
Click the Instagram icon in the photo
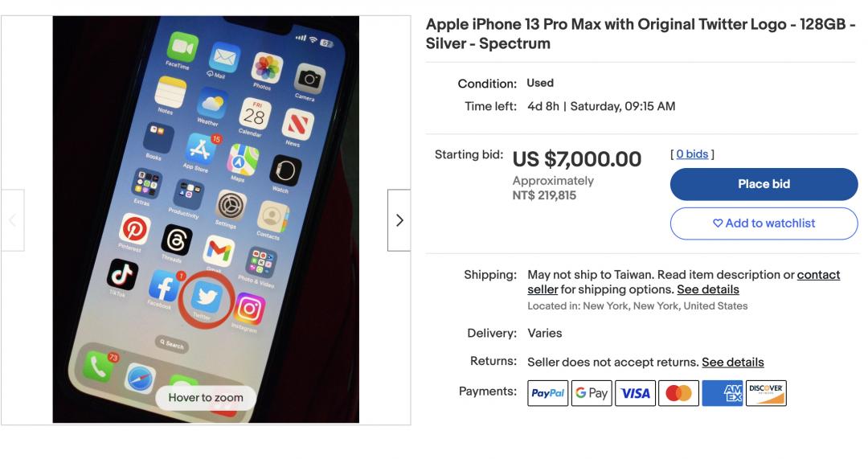[249, 309]
